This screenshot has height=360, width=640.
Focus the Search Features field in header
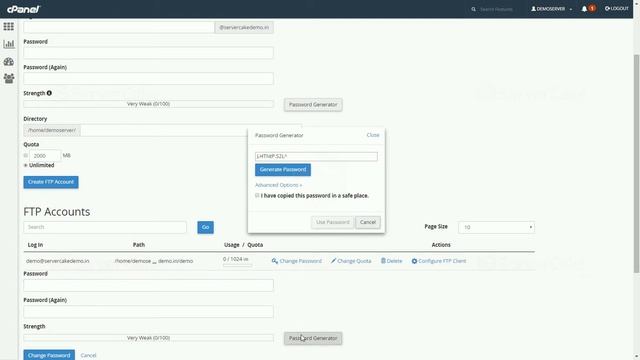pyautogui.click(x=496, y=9)
